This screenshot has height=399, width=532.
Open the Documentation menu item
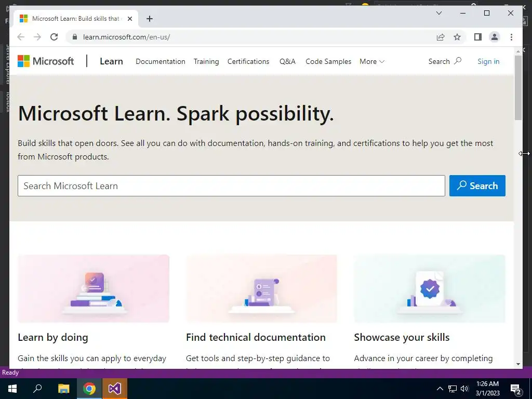click(x=161, y=61)
